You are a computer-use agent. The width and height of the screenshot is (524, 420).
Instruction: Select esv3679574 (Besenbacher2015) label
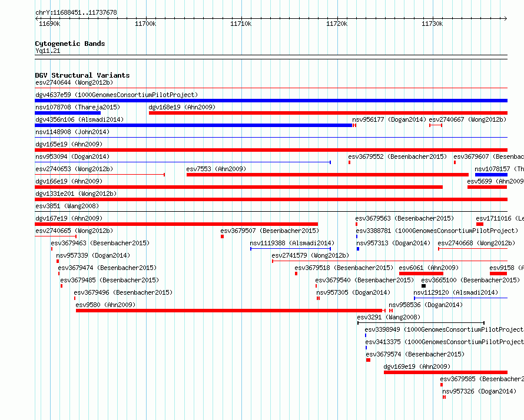415,354
